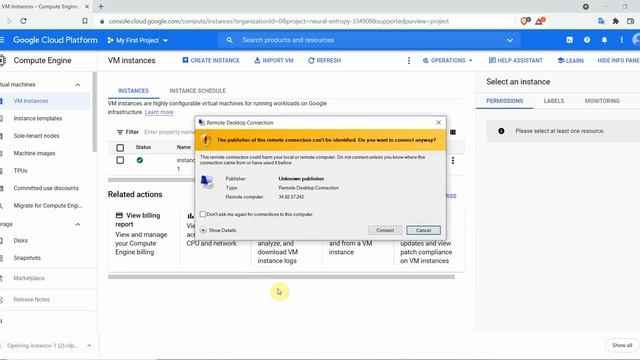Image resolution: width=640 pixels, height=360 pixels.
Task: Open the Google Cloud navigation hamburger menu
Action: (2, 40)
